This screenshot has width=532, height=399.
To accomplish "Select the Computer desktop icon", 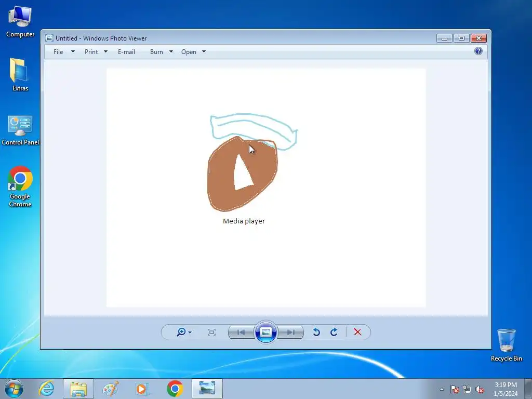I will (20, 22).
